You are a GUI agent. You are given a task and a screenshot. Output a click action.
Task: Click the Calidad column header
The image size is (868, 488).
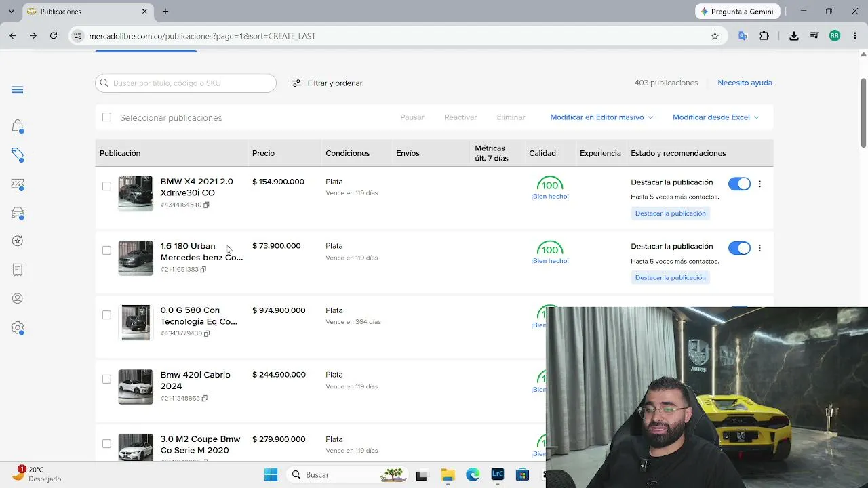tap(542, 153)
